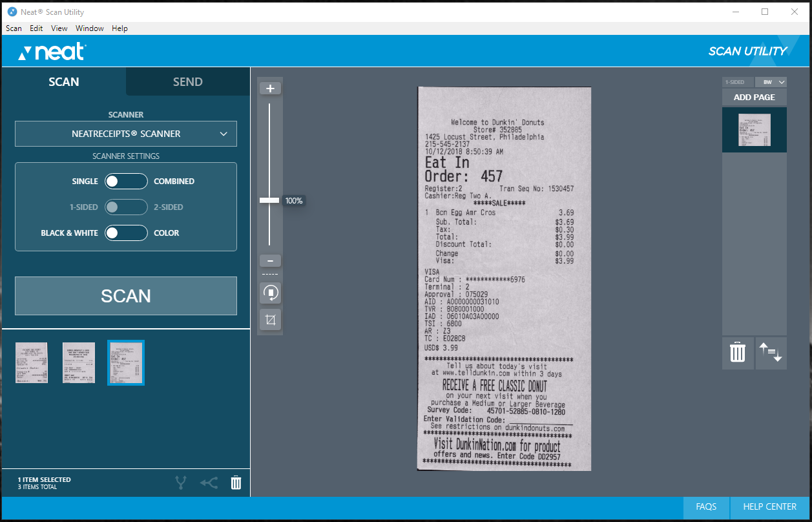Screen dimensions: 812x522
Task: Click the large SCAN button
Action: [126, 296]
